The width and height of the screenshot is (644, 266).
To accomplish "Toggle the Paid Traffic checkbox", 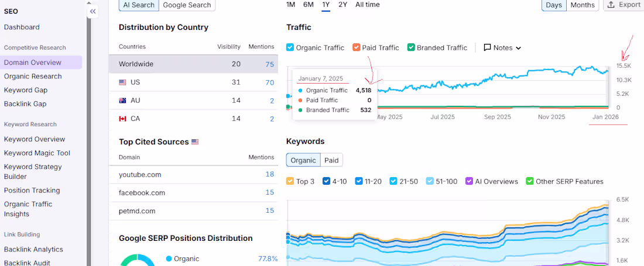I will pyautogui.click(x=356, y=47).
